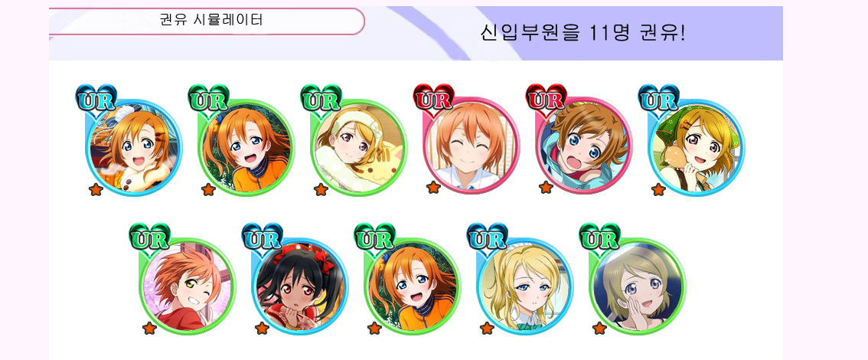This screenshot has width=868, height=360.
Task: Open the winking Rin card in red kimono
Action: point(187,286)
